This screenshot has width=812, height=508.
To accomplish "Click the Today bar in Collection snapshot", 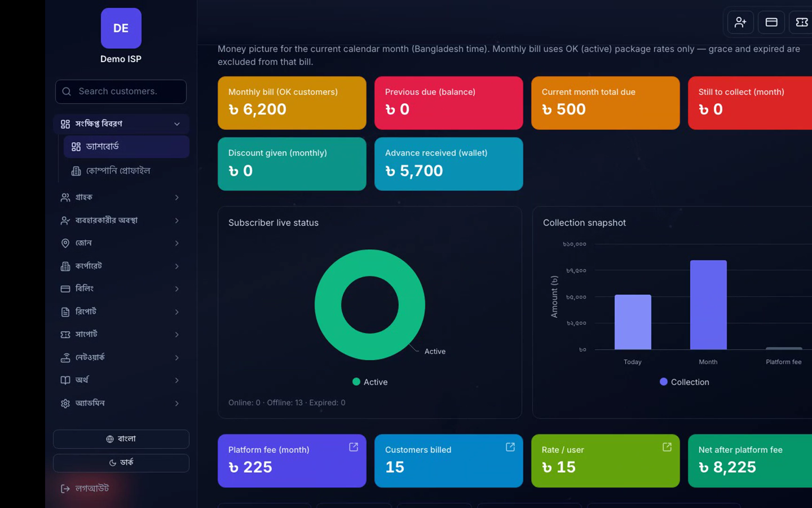I will click(x=633, y=322).
